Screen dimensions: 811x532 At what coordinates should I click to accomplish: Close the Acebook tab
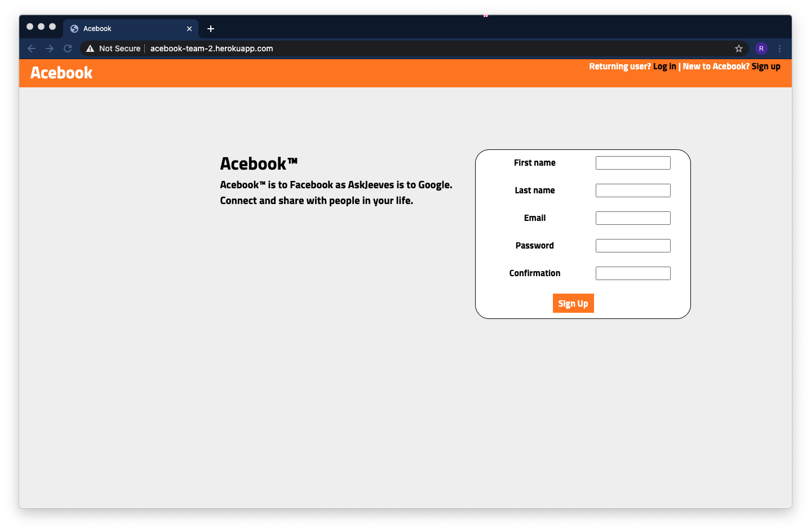coord(189,29)
